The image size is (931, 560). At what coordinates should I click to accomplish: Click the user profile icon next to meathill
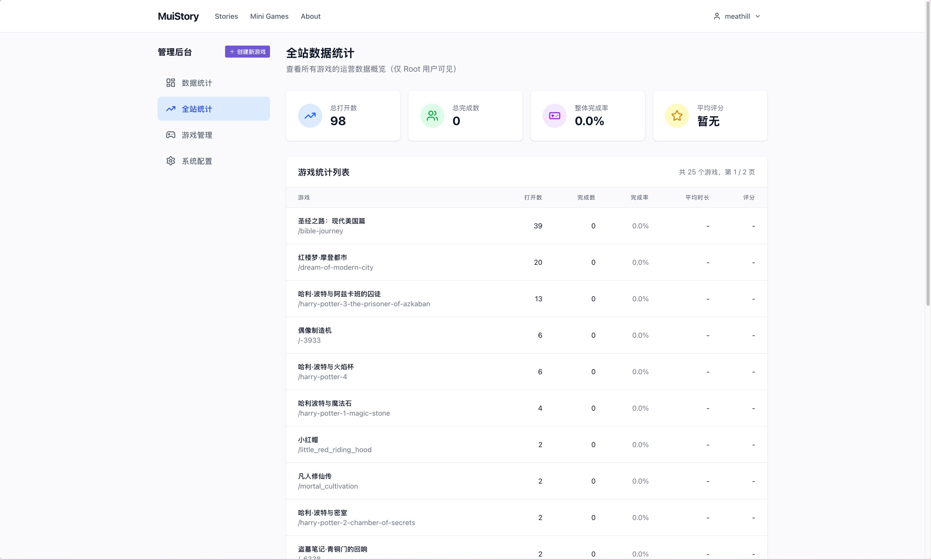[716, 16]
